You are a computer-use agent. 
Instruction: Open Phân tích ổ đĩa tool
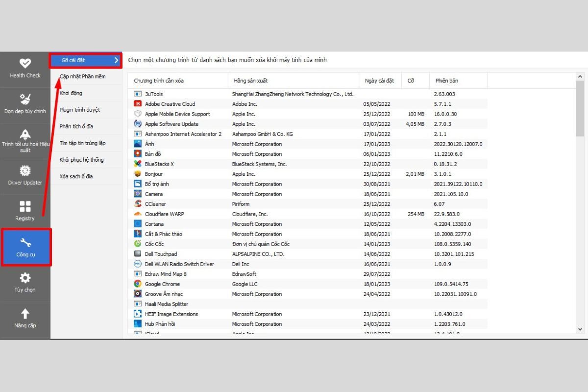pyautogui.click(x=86, y=126)
